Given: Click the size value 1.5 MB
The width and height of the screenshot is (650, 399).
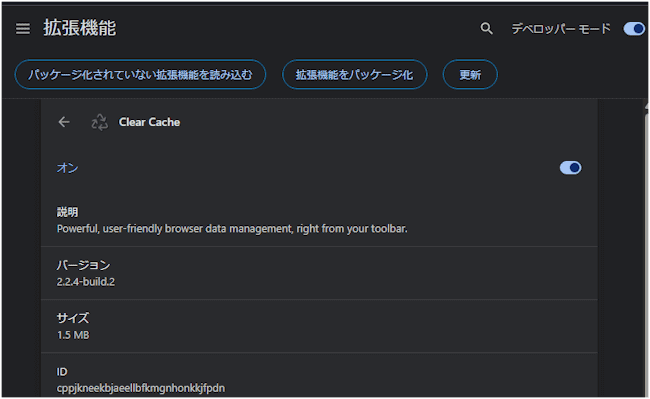Looking at the screenshot, I should (73, 335).
